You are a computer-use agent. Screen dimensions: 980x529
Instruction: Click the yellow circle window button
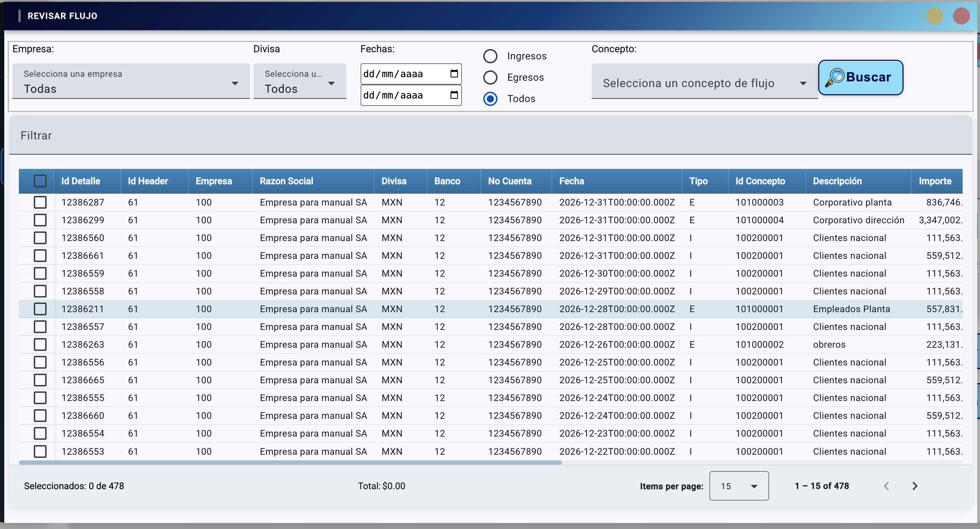click(x=934, y=16)
